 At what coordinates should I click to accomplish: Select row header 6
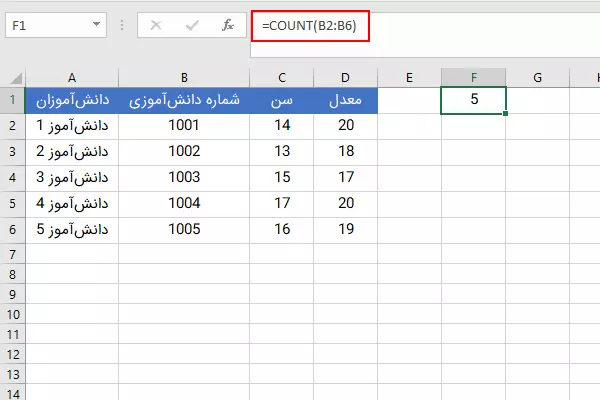click(x=13, y=229)
